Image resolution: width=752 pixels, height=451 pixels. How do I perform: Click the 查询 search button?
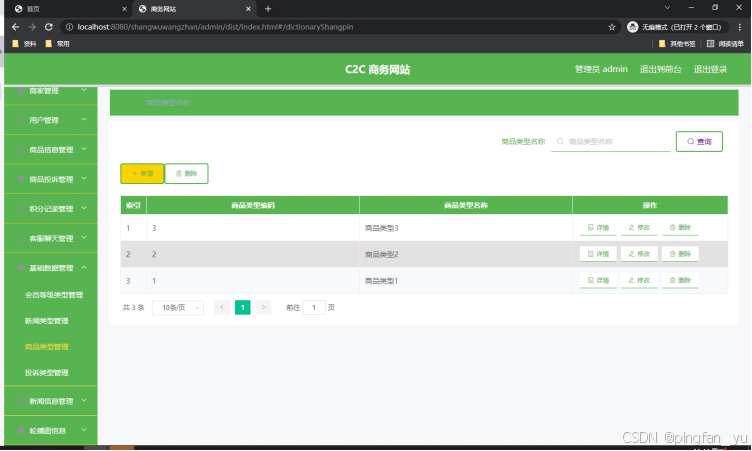point(699,142)
